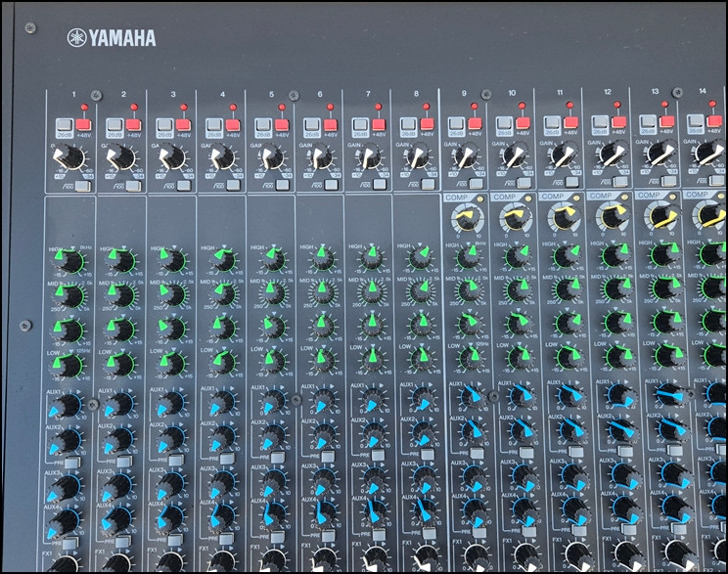Toggle the AUX3/4 PRE switch on channel 1

pos(70,543)
